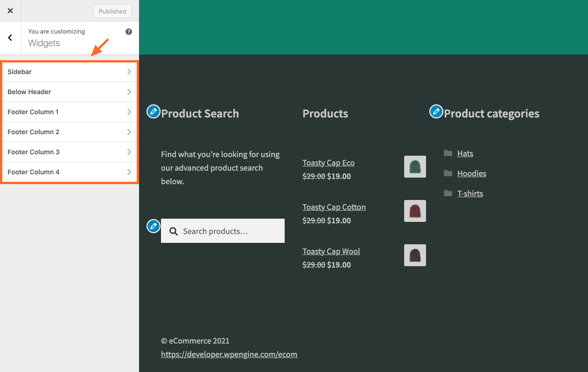Image resolution: width=588 pixels, height=372 pixels.
Task: Click the magnifying glass in the product search field
Action: click(x=174, y=231)
